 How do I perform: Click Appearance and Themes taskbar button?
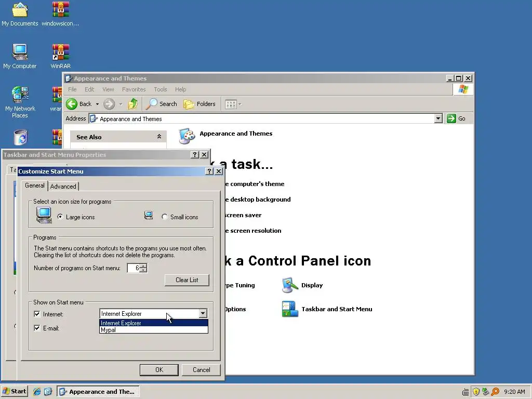coord(98,392)
